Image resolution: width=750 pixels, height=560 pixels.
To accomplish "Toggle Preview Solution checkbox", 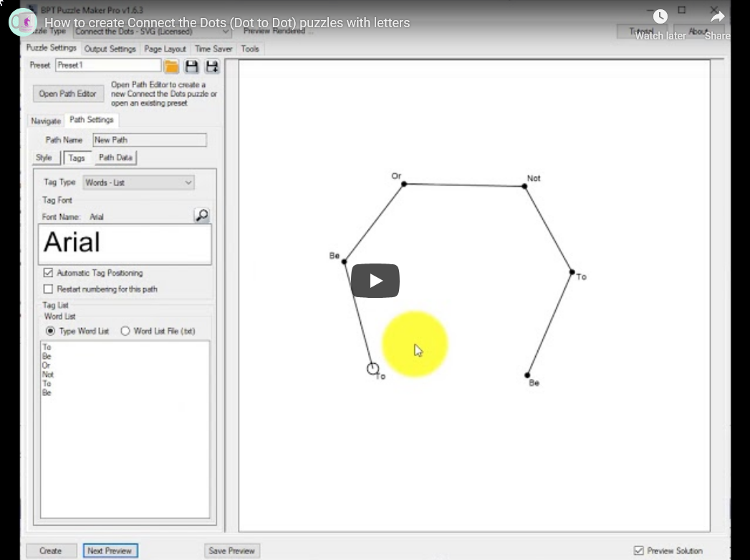I will point(638,551).
